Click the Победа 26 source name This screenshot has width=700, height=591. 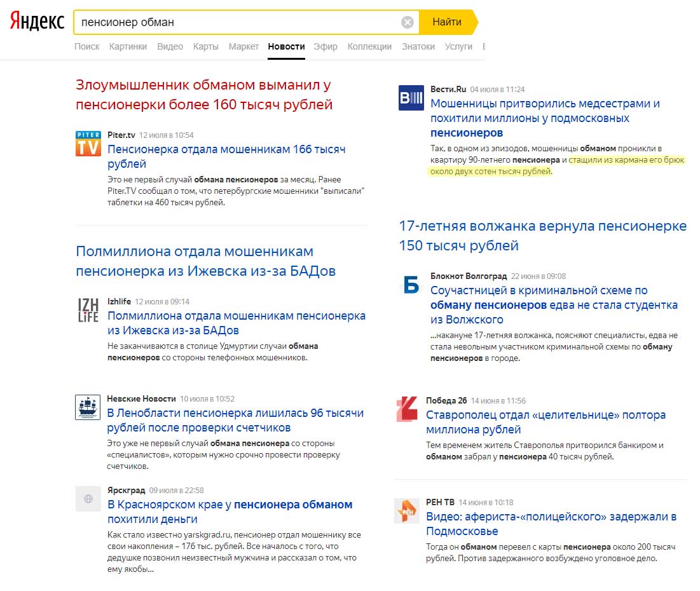446,400
